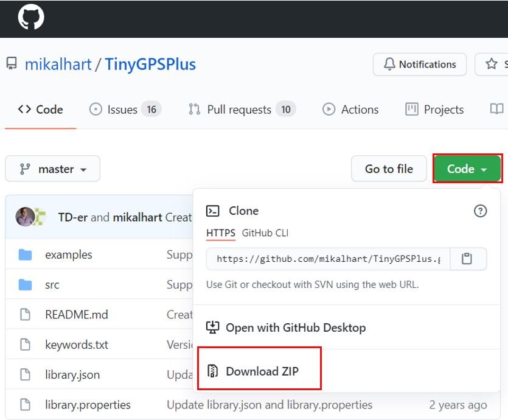Image resolution: width=508 pixels, height=420 pixels.
Task: Open the mikalhart commit author link
Action: coord(137,217)
